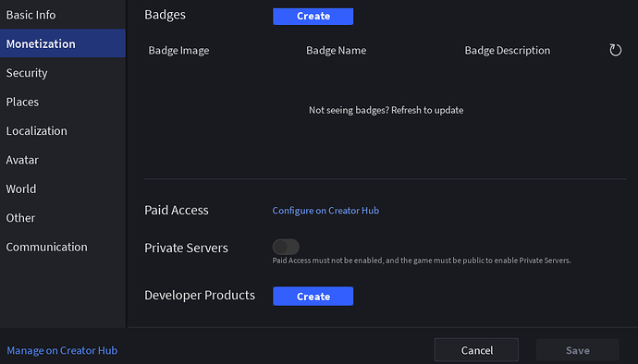Cancel the game settings dialog

click(476, 350)
